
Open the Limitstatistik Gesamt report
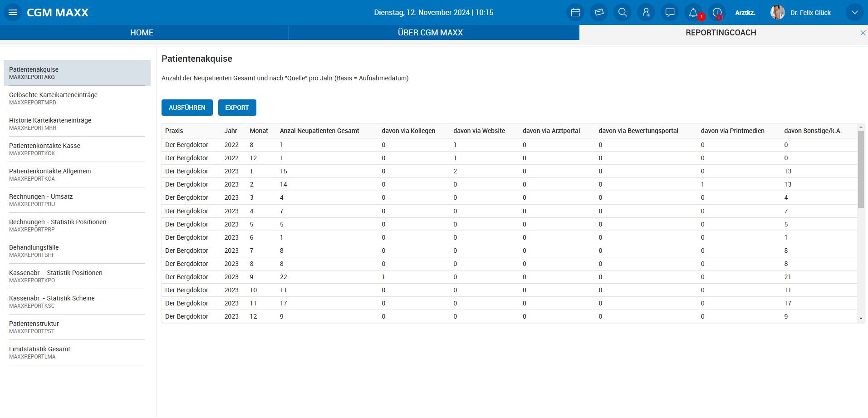point(77,352)
